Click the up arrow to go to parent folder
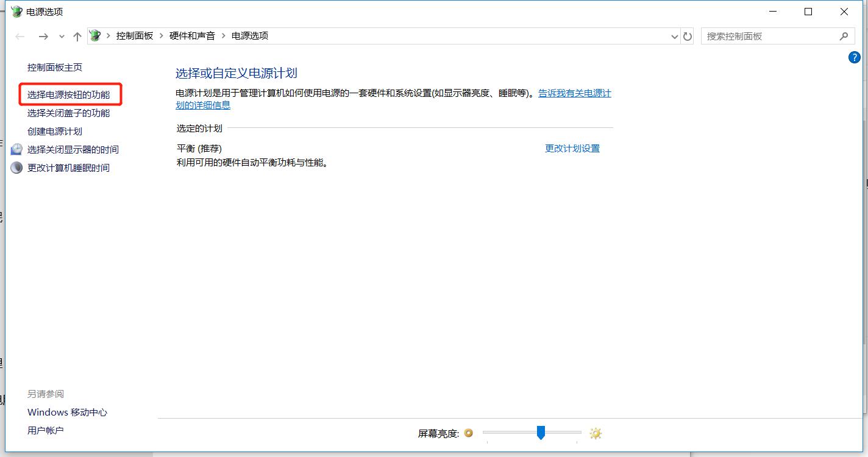868x457 pixels. (77, 36)
